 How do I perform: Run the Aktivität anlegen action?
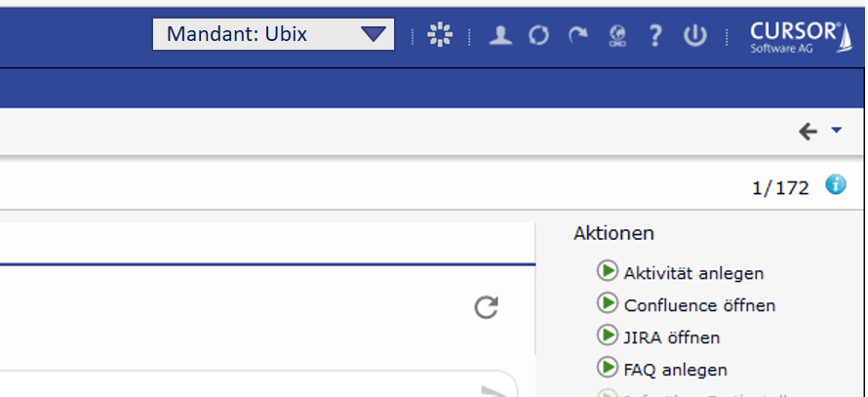coord(693,273)
